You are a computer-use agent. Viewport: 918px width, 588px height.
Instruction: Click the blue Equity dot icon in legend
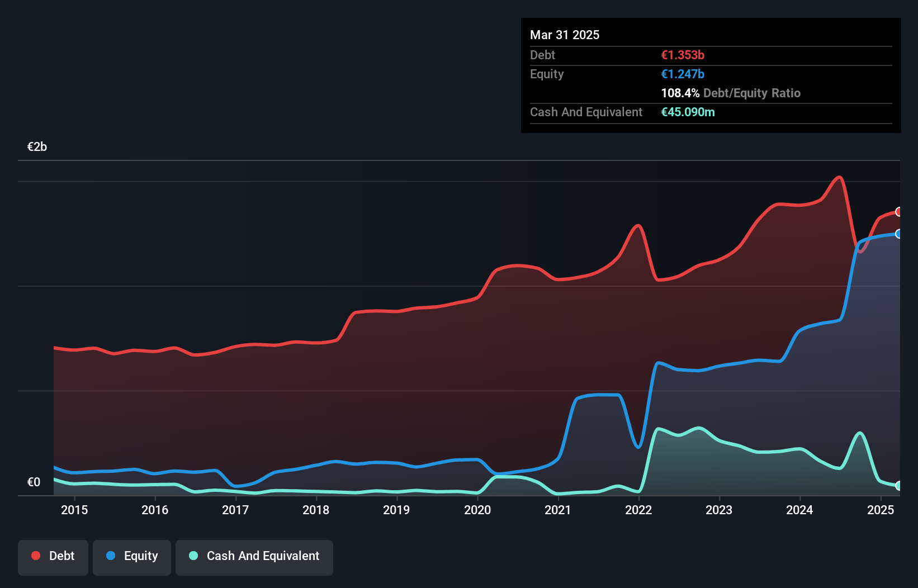[x=110, y=556]
